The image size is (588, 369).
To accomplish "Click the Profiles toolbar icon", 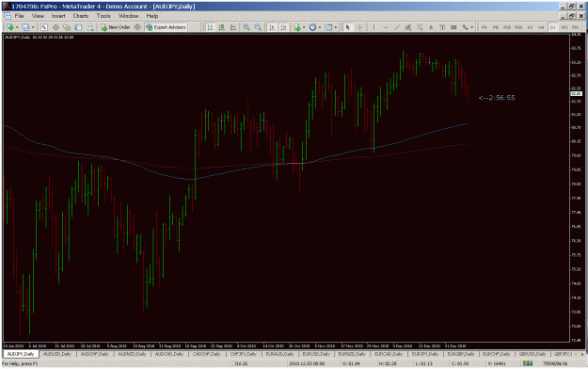I will click(25, 27).
